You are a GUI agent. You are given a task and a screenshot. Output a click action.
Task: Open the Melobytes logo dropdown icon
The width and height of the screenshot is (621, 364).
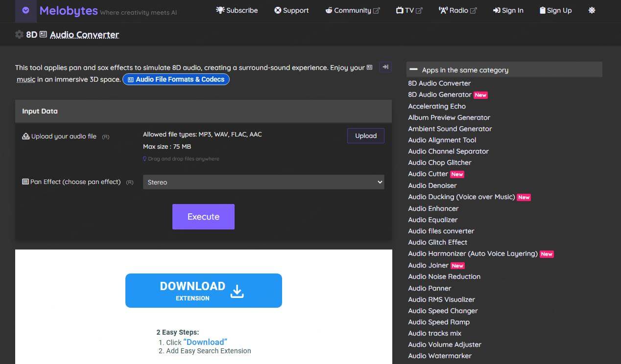[25, 10]
